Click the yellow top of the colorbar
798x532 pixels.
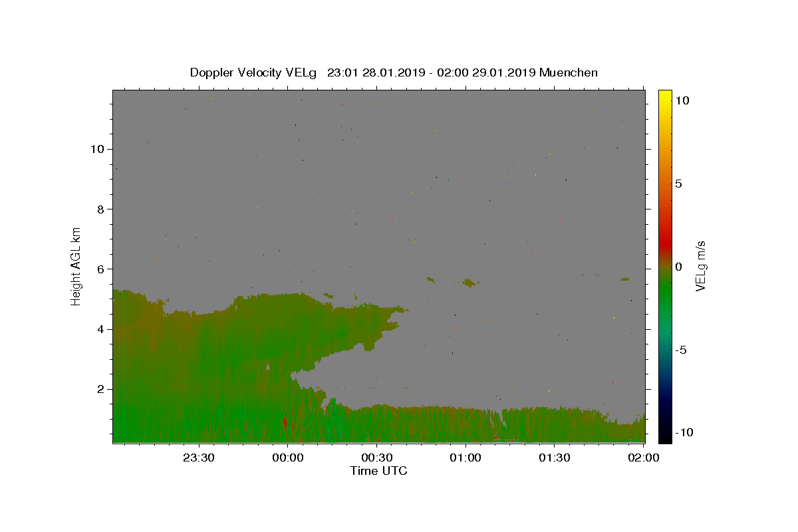pyautogui.click(x=665, y=96)
